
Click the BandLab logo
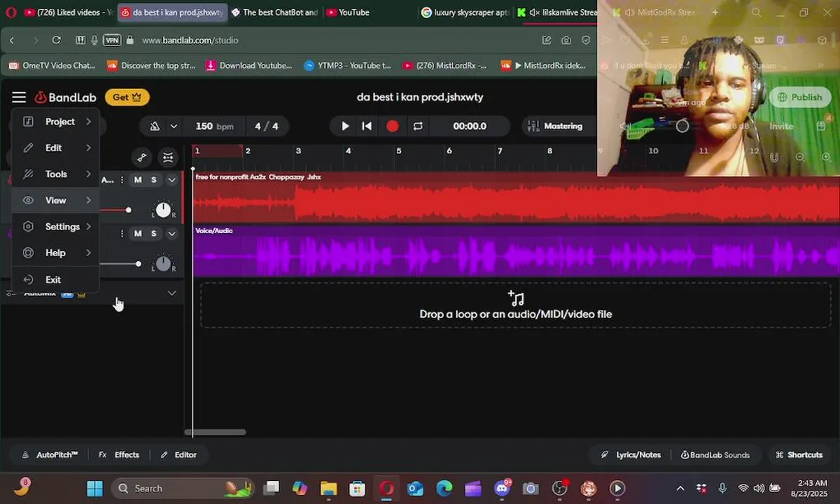[66, 97]
